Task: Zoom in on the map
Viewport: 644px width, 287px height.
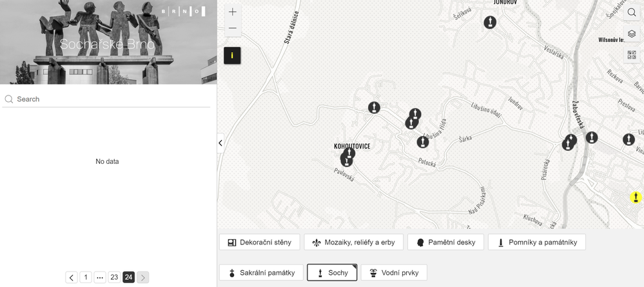Action: point(232,12)
